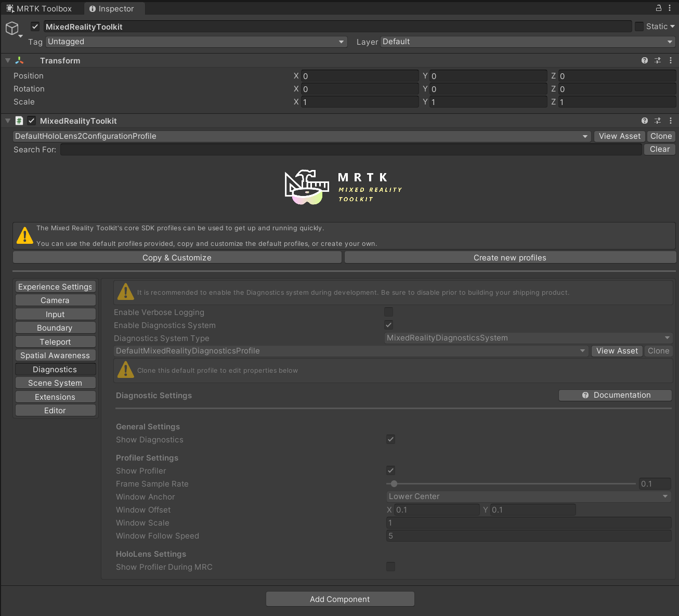The width and height of the screenshot is (679, 616).
Task: Open the DefaultHoloLens2ConfigurationProfile dropdown
Action: point(301,136)
